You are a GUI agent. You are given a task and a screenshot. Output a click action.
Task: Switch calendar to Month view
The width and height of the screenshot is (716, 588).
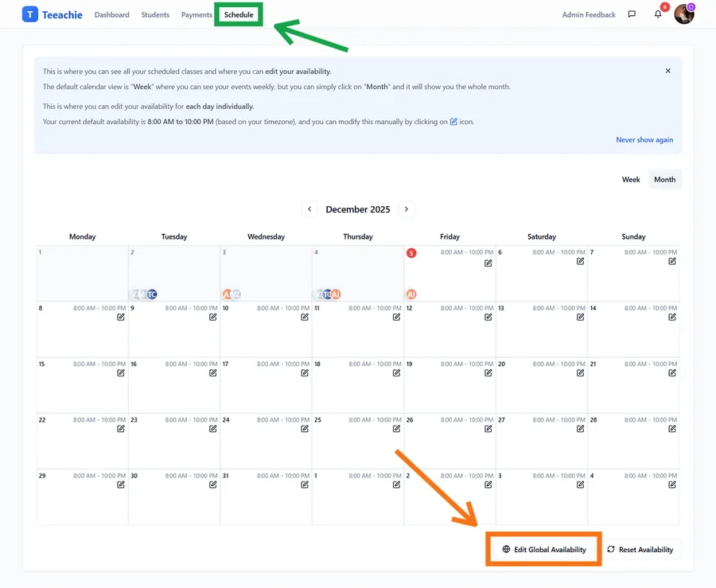pos(664,180)
